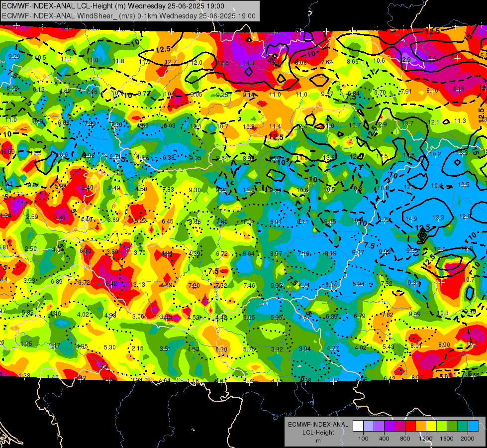Click the wind shear value "7.83"

(168, 190)
